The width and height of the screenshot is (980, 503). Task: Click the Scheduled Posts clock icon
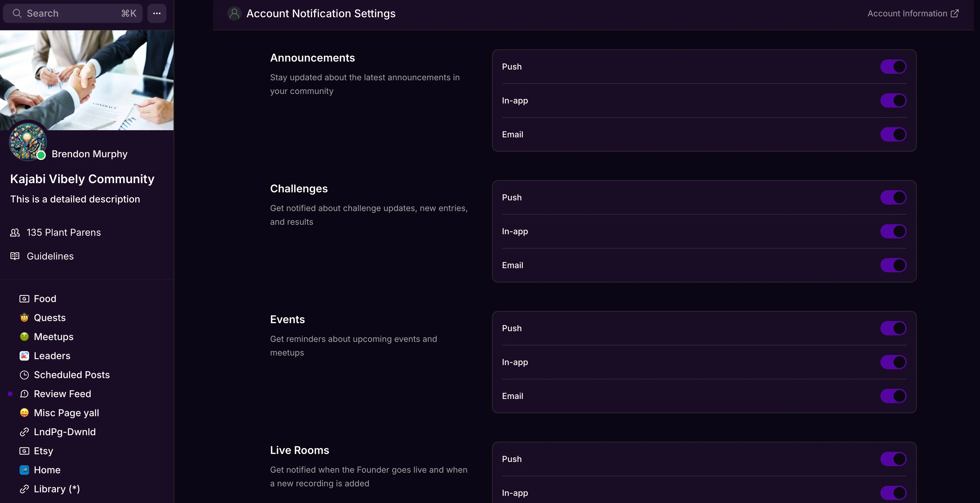click(24, 375)
